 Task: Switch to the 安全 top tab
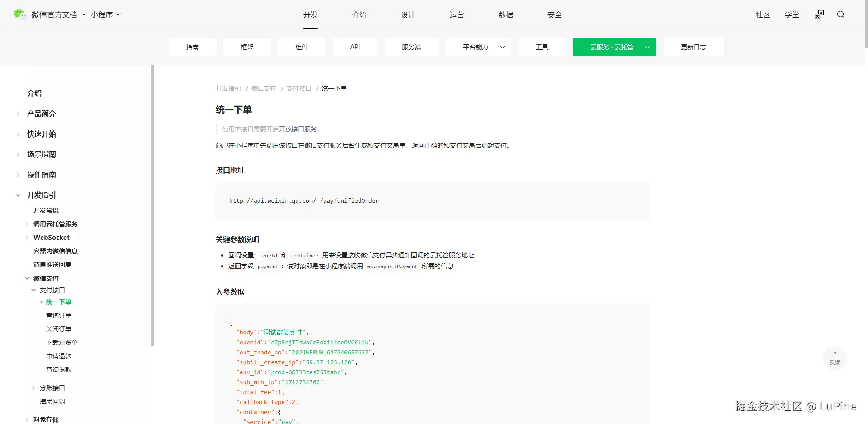pyautogui.click(x=555, y=14)
